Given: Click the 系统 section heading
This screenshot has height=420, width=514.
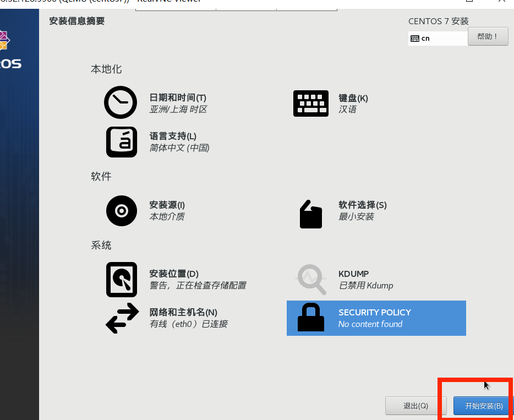Looking at the screenshot, I should [101, 246].
